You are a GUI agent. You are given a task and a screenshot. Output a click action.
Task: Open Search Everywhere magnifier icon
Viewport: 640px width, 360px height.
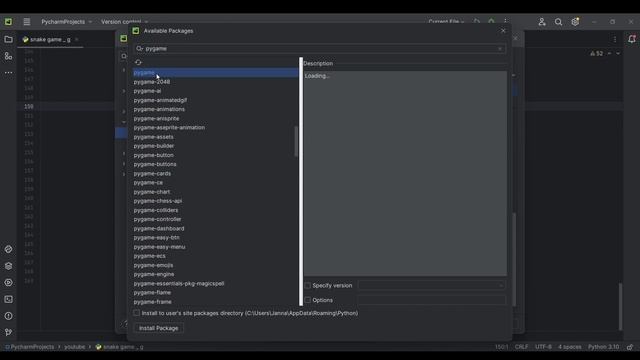(x=558, y=22)
